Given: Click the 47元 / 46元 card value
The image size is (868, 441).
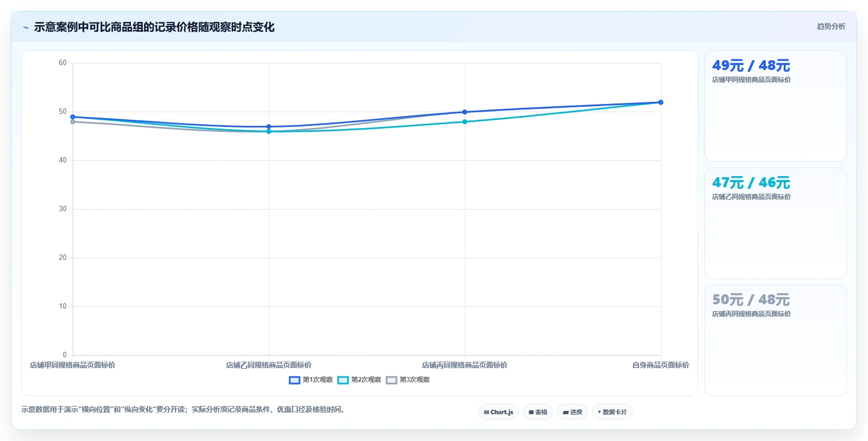Looking at the screenshot, I should click(751, 183).
